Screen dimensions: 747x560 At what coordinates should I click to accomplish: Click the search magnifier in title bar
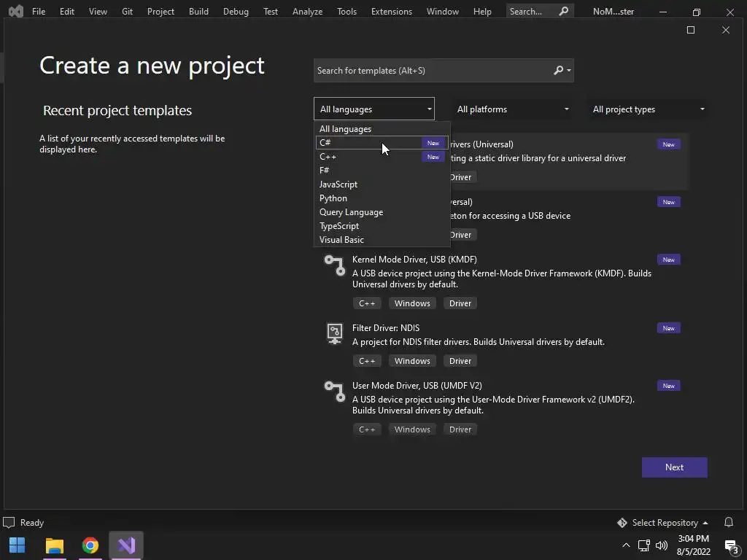pyautogui.click(x=563, y=11)
